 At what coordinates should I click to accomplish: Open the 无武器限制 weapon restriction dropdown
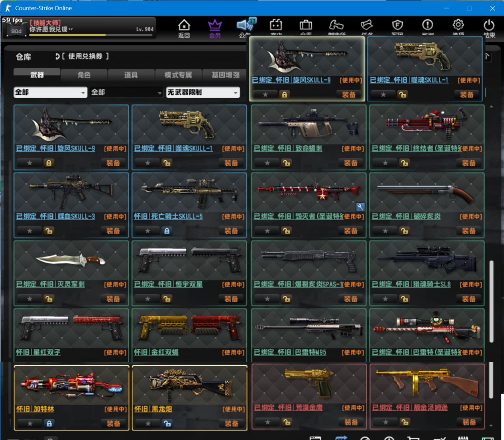[203, 92]
